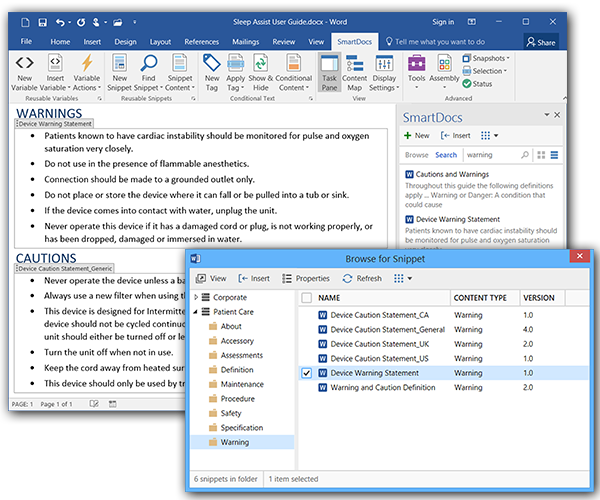The width and height of the screenshot is (600, 500).
Task: Open the Content Map view icon
Action: 355,63
